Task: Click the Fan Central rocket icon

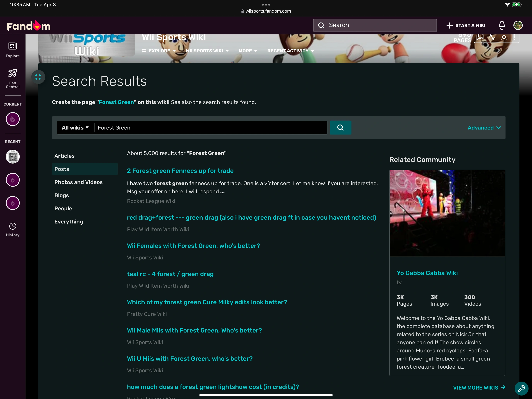Action: coord(13,73)
